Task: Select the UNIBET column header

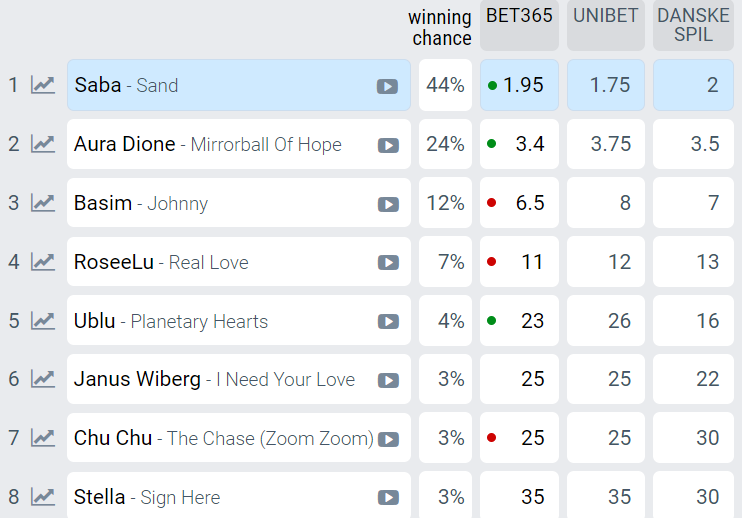Action: coord(606,25)
